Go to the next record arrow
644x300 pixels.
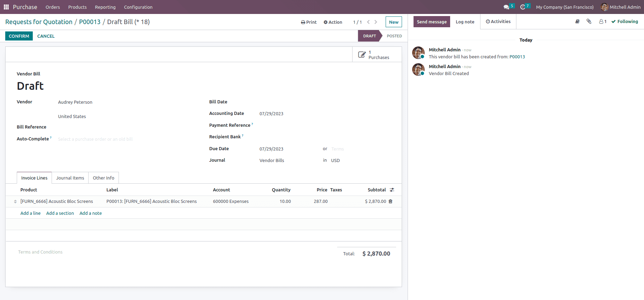pos(376,22)
